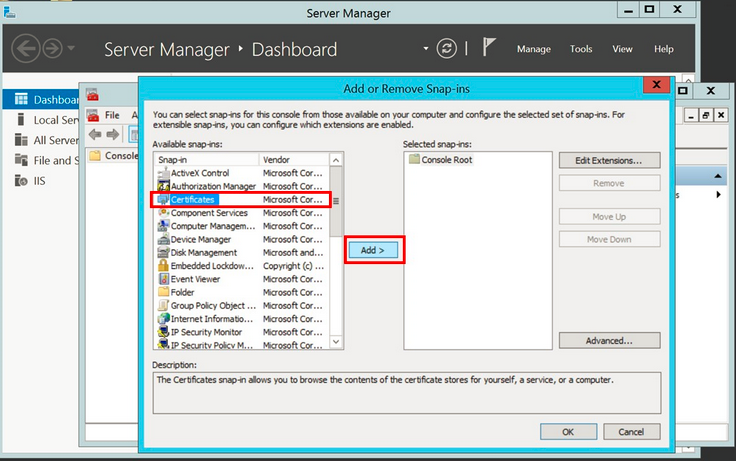Close the Add or Remove Snap-ins dialog
The image size is (736, 461).
tap(656, 85)
